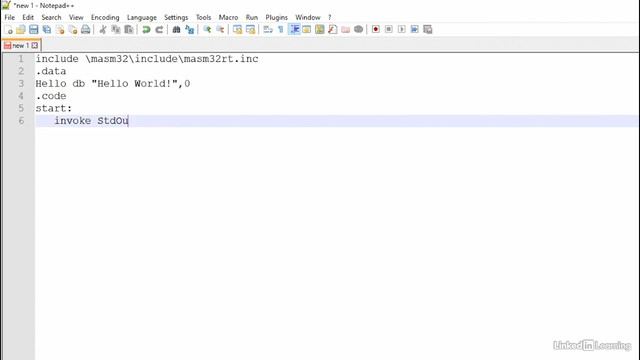Screen dimensions: 640x360
Task: Click the '.code' line of code
Action: [x=51, y=96]
